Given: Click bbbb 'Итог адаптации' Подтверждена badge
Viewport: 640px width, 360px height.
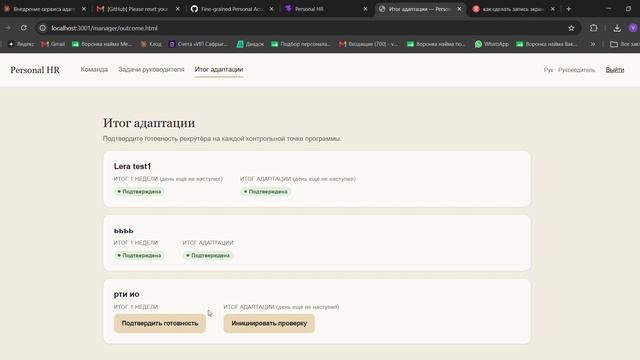Looking at the screenshot, I should coord(208,256).
